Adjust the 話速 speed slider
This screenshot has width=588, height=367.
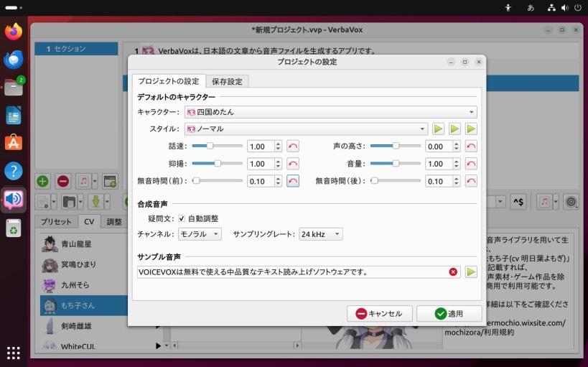[217, 146]
